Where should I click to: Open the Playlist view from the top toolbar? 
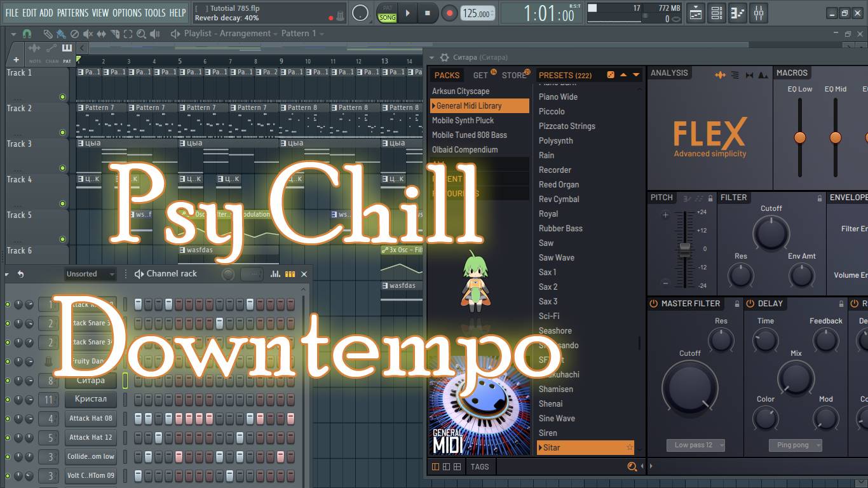(x=696, y=13)
